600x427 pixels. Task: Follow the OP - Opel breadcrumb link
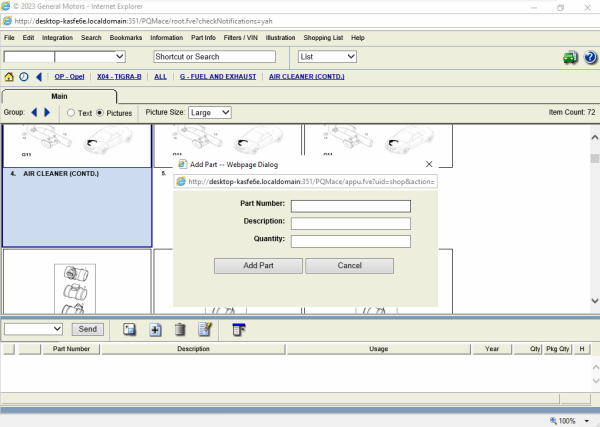(69, 77)
